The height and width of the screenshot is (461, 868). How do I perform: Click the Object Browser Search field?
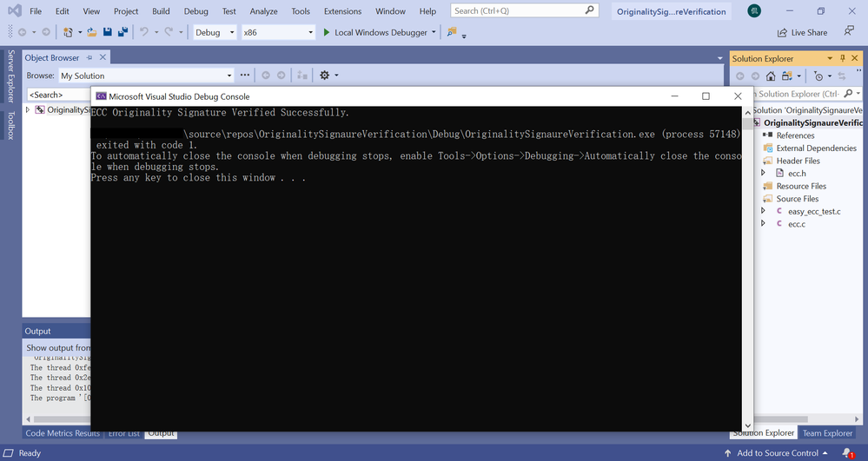[x=59, y=95]
